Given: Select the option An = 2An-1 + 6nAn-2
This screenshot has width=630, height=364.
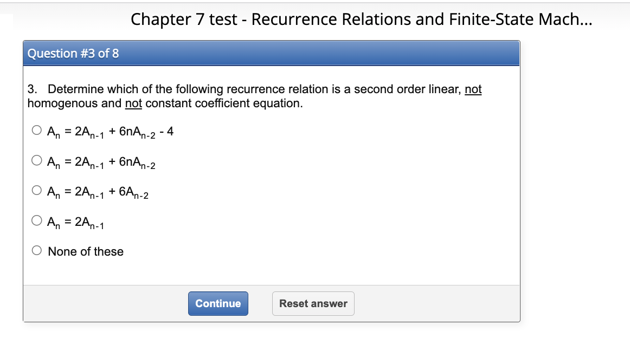Looking at the screenshot, I should (36, 160).
